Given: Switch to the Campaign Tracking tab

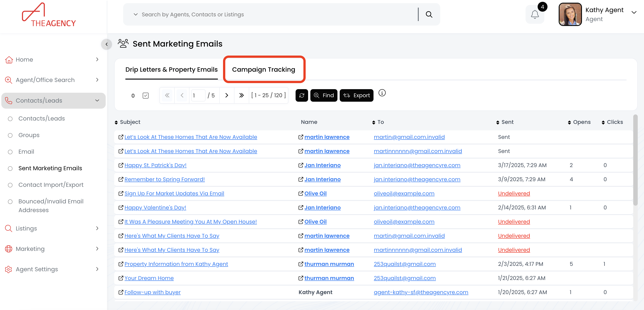Looking at the screenshot, I should tap(264, 69).
